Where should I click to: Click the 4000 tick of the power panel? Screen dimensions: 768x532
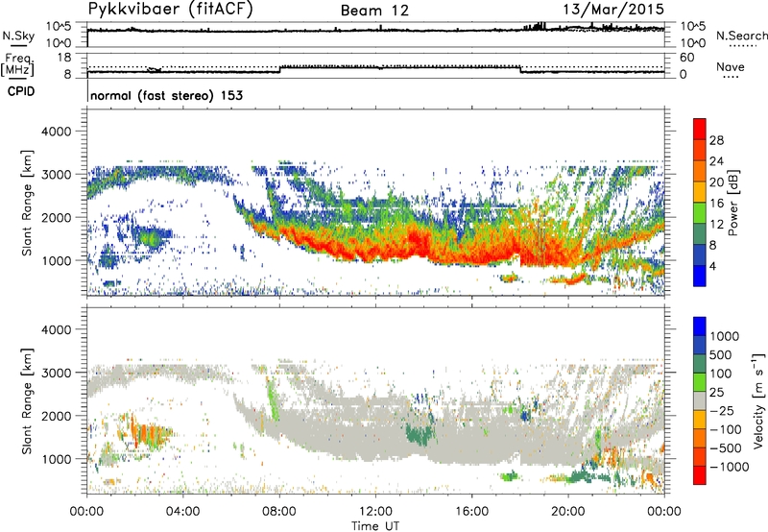point(56,132)
